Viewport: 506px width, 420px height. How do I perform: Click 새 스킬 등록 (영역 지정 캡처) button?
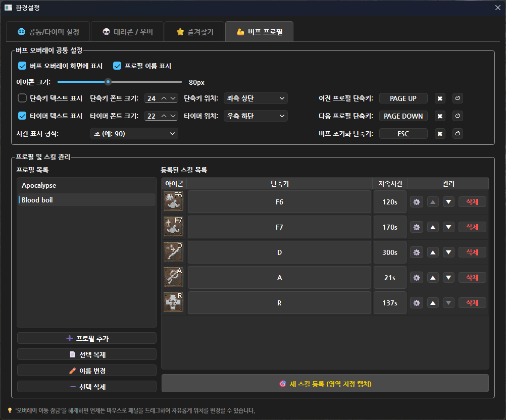pyautogui.click(x=325, y=384)
